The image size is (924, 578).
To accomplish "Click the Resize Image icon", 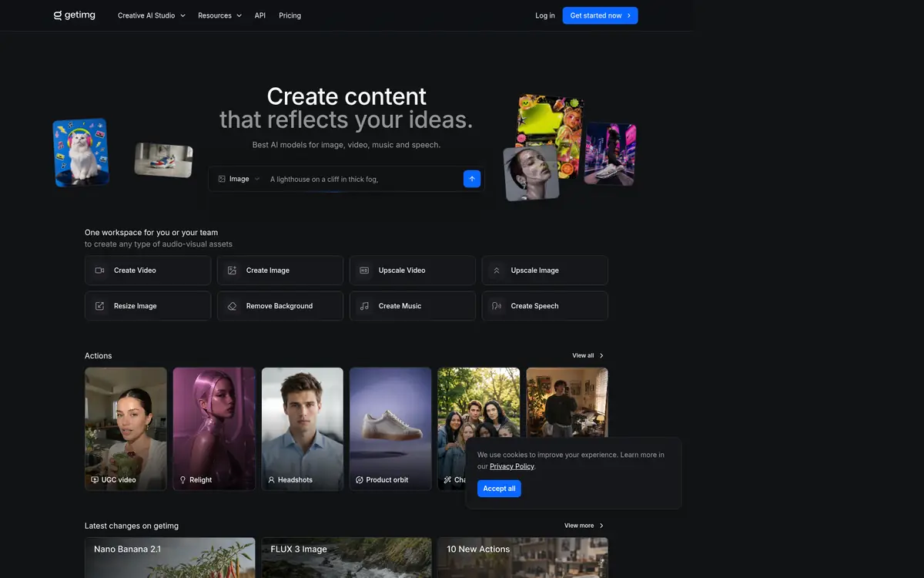I will click(99, 306).
